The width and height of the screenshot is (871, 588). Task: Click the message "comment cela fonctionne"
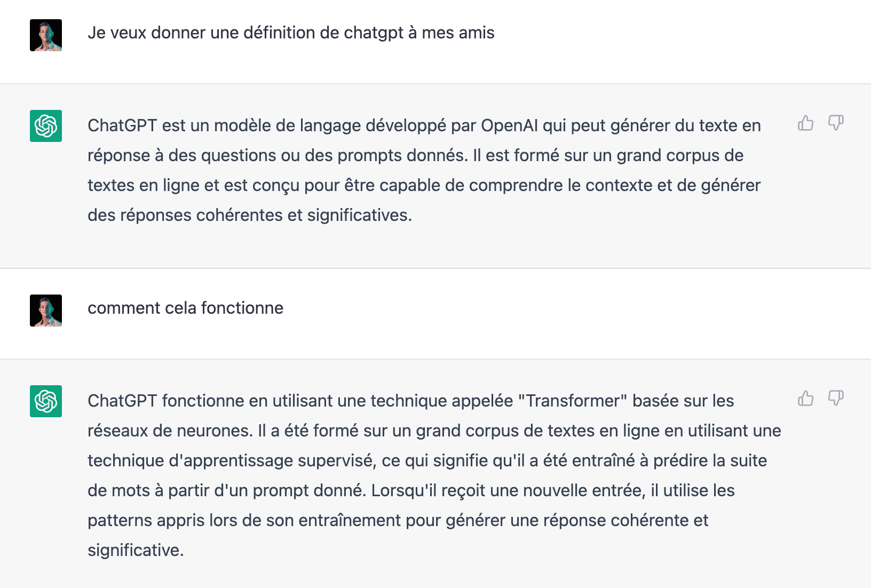click(185, 308)
